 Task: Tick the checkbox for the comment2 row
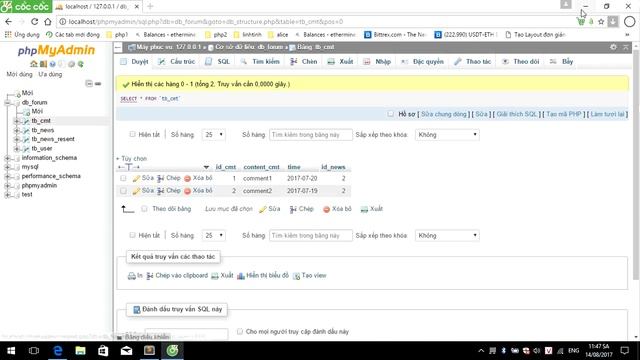click(123, 191)
